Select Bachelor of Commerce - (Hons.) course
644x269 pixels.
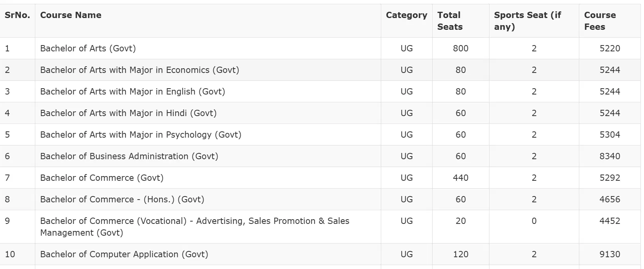click(x=122, y=200)
